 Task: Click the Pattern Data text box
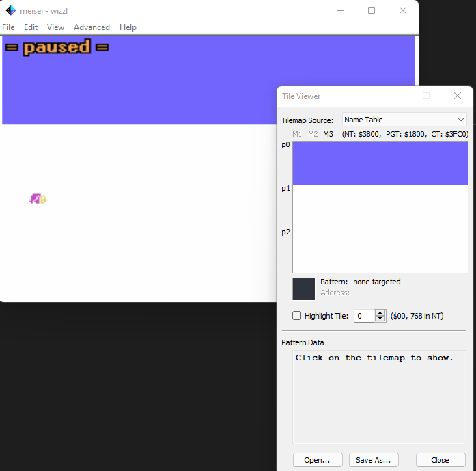(379, 397)
